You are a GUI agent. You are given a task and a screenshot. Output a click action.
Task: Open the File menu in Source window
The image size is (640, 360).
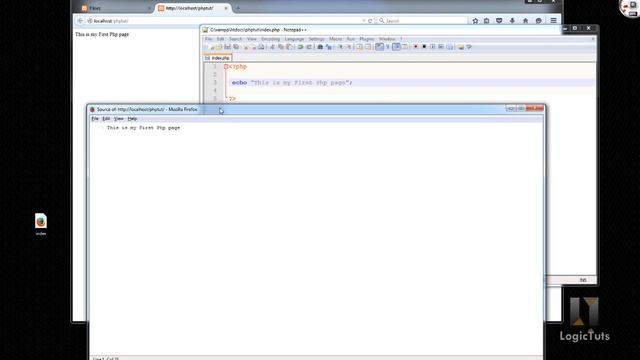(95, 119)
